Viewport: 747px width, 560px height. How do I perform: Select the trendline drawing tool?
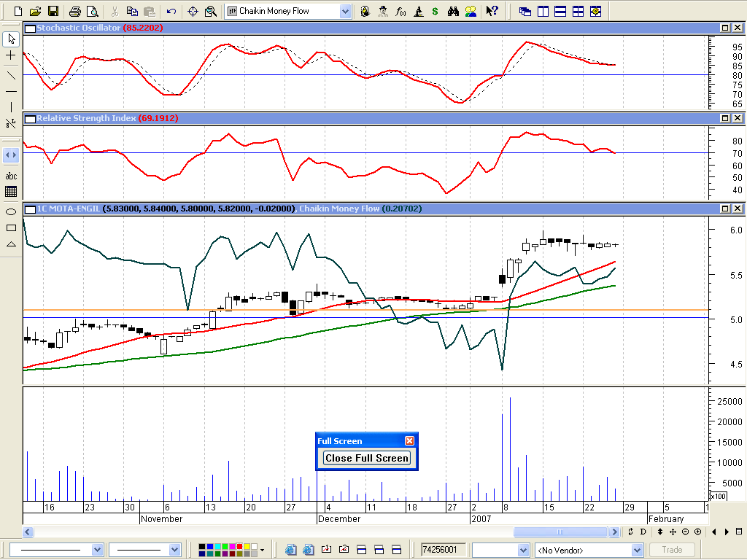coord(11,74)
